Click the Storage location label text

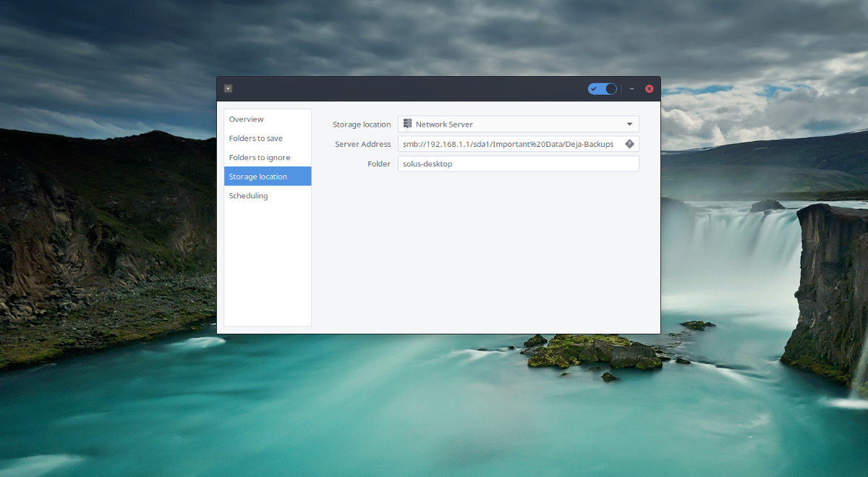coord(362,124)
